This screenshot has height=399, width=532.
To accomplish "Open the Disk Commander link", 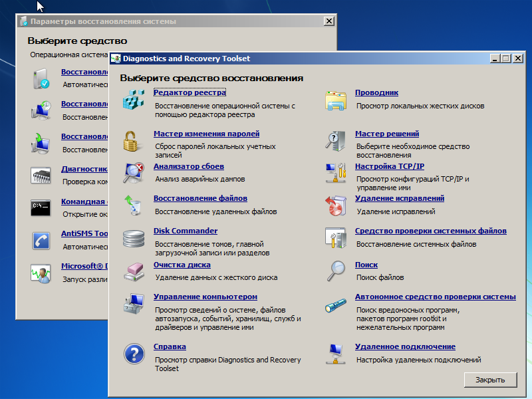I will pyautogui.click(x=186, y=231).
